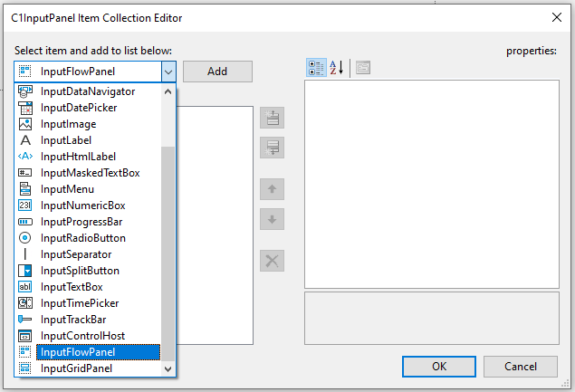Screen dimensions: 575x392
Task: Pick InputControlHost in the dropdown
Action: coord(82,336)
